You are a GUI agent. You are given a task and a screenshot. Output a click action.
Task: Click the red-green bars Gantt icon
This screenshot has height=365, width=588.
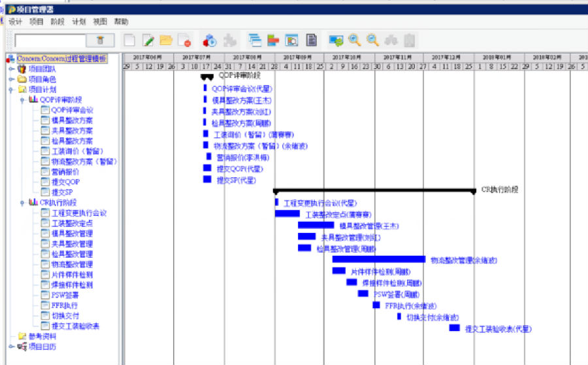273,40
